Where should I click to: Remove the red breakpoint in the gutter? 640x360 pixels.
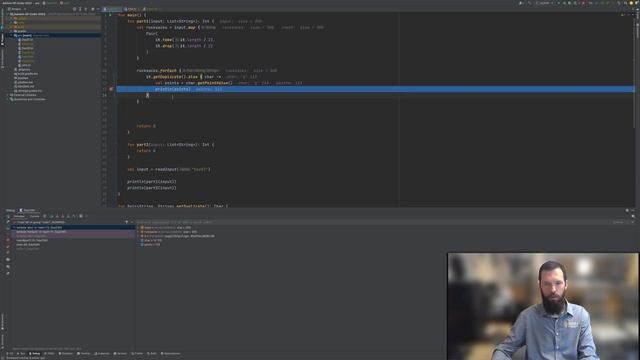(111, 89)
